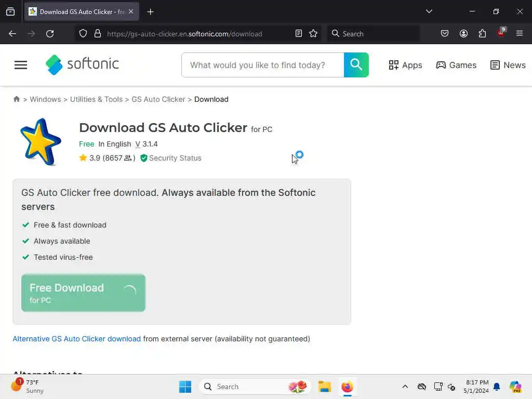Viewport: 532px width, 399px height.
Task: Click the V 3.1.4 version label
Action: [x=147, y=144]
